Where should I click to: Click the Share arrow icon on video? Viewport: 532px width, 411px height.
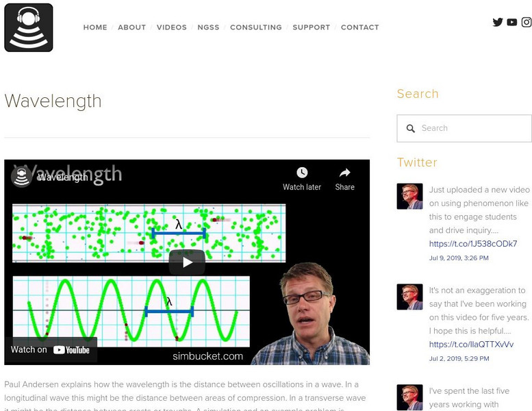[345, 173]
